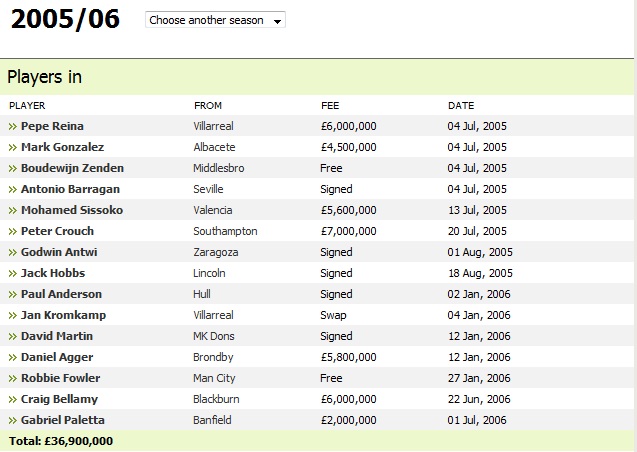The width and height of the screenshot is (637, 452).
Task: Open the Choose another season dropdown
Action: (x=215, y=20)
